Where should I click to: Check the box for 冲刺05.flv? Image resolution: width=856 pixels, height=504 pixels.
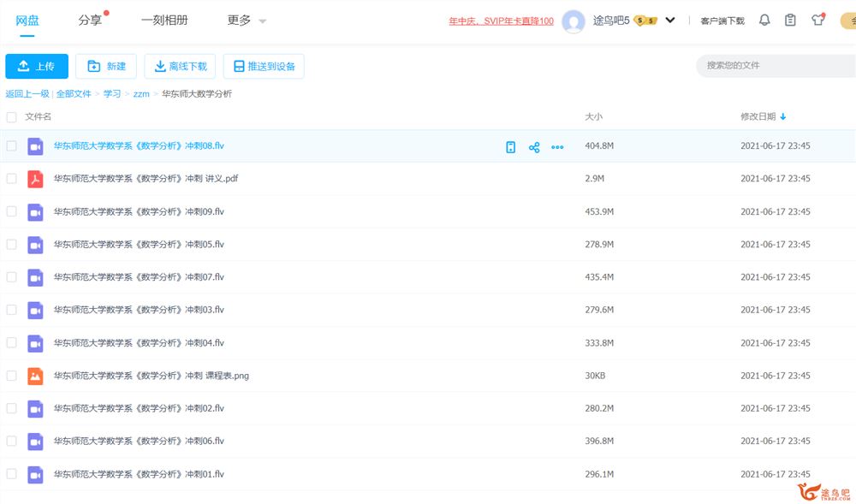click(x=11, y=244)
